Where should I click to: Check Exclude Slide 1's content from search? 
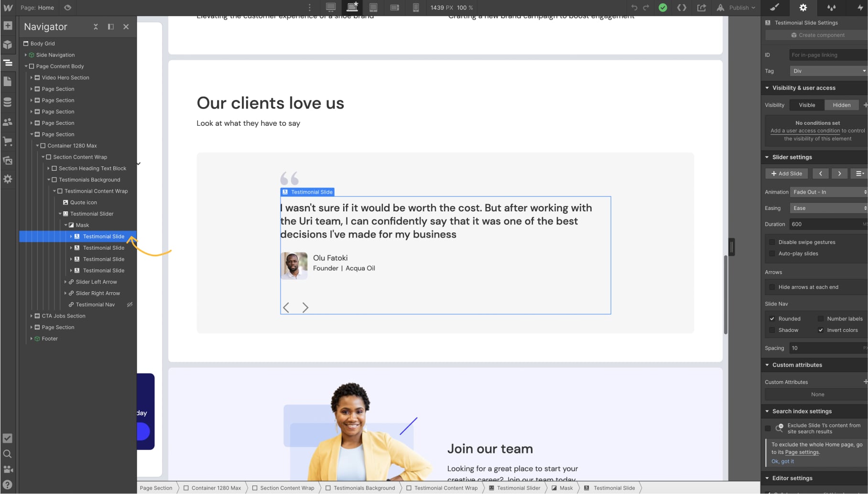768,428
